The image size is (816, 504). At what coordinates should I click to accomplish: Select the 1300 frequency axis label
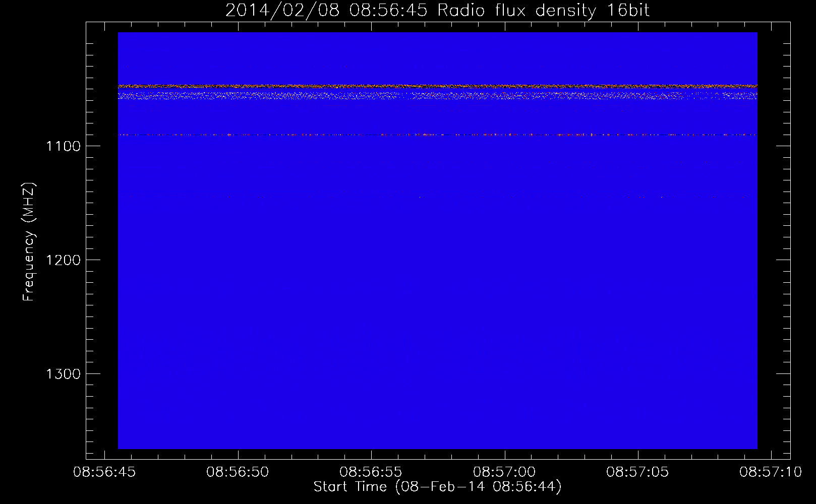coord(63,374)
